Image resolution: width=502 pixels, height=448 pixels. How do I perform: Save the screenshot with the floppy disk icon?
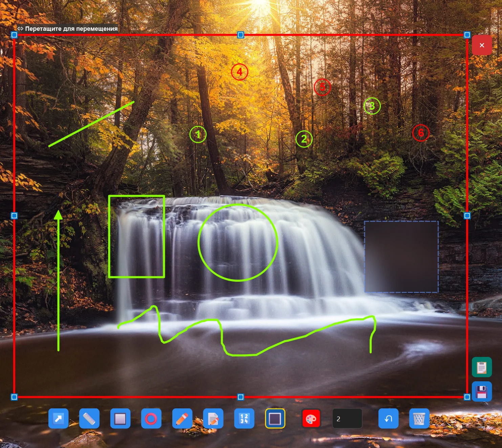(482, 391)
